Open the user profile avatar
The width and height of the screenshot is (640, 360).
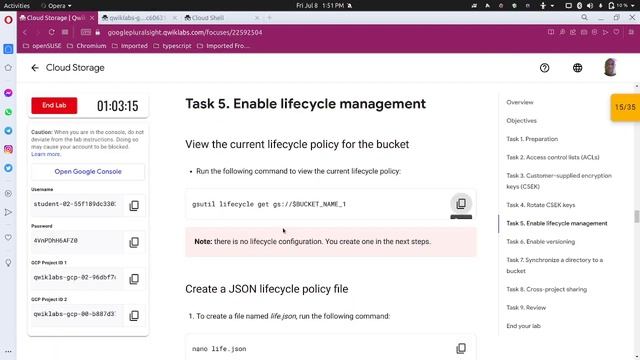pyautogui.click(x=610, y=67)
